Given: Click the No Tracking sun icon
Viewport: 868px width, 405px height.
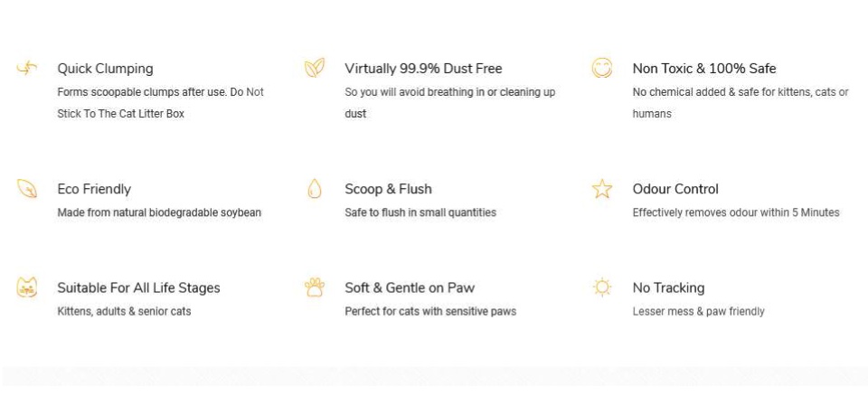Looking at the screenshot, I should 601,287.
